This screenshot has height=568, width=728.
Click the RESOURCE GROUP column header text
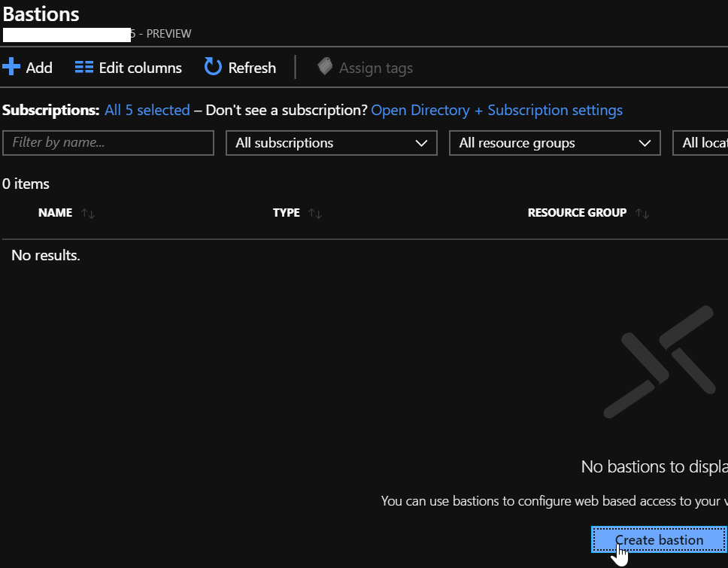[x=577, y=213]
